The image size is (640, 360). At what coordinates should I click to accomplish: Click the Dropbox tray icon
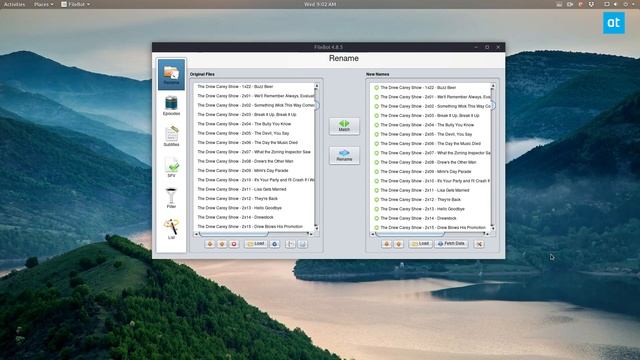591,4
